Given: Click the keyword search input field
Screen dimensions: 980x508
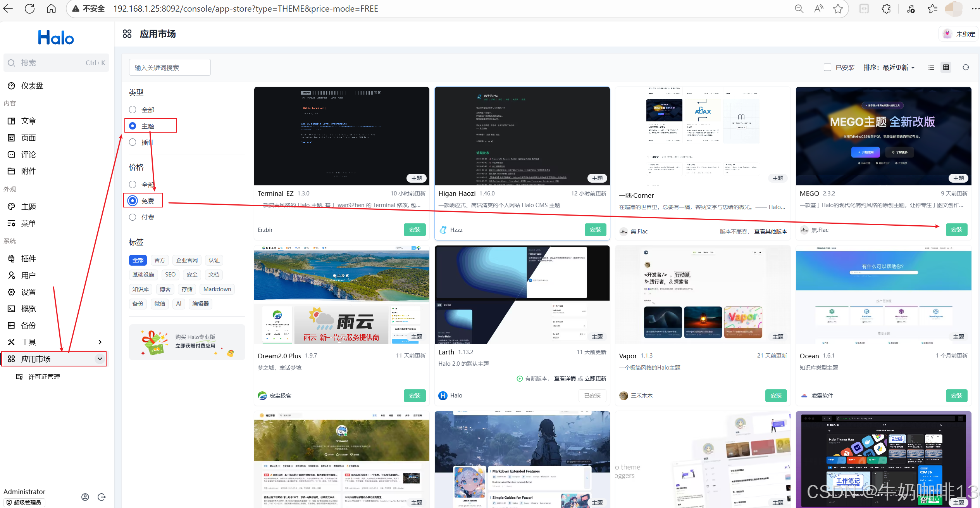Looking at the screenshot, I should [x=170, y=67].
